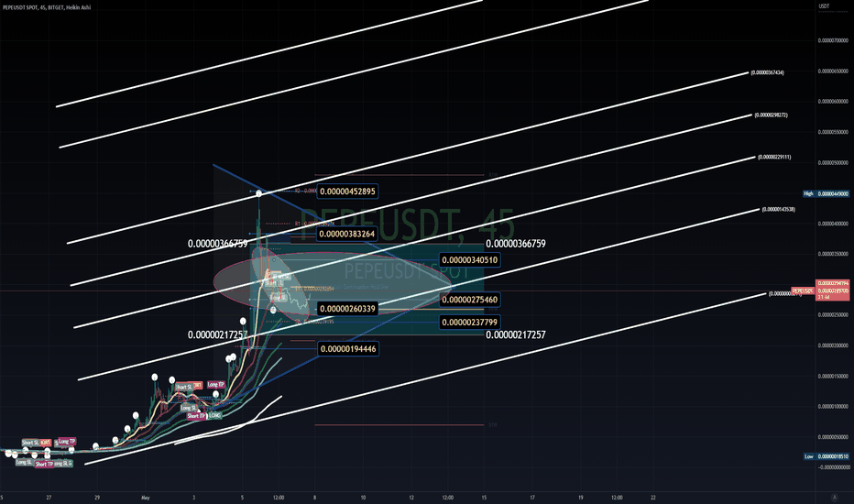854x504 pixels.
Task: Select the 0.00000383264 price label
Action: click(347, 234)
